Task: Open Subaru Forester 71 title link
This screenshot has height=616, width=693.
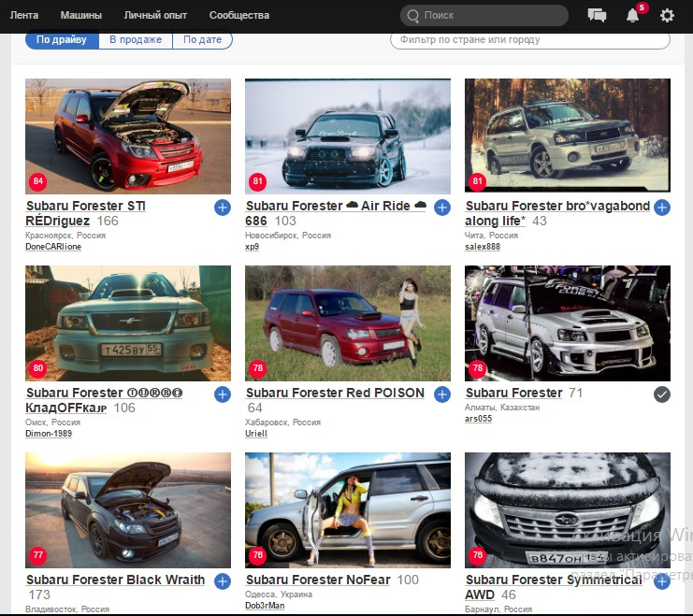Action: (x=514, y=393)
